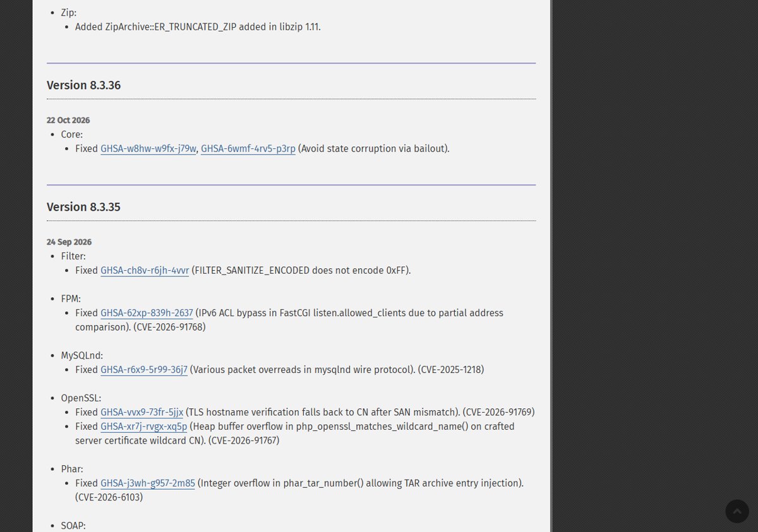Click the CVE-2026-91767 text

click(x=244, y=441)
